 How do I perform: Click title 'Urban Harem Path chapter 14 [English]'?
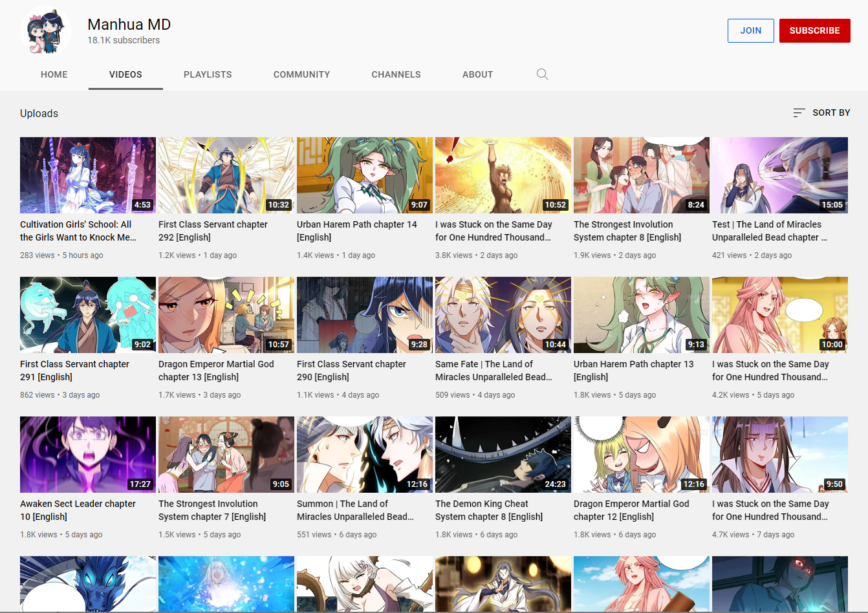357,231
